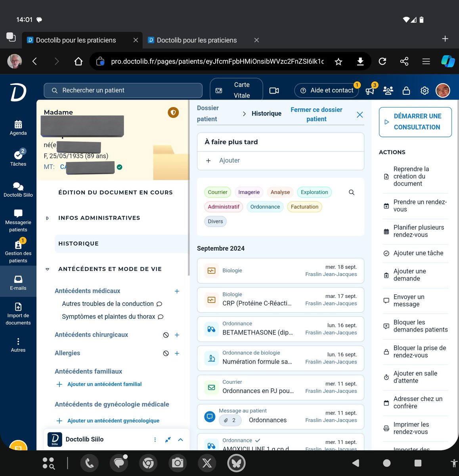459x476 pixels.
Task: Toggle the Courrier filter chip
Action: tap(218, 192)
